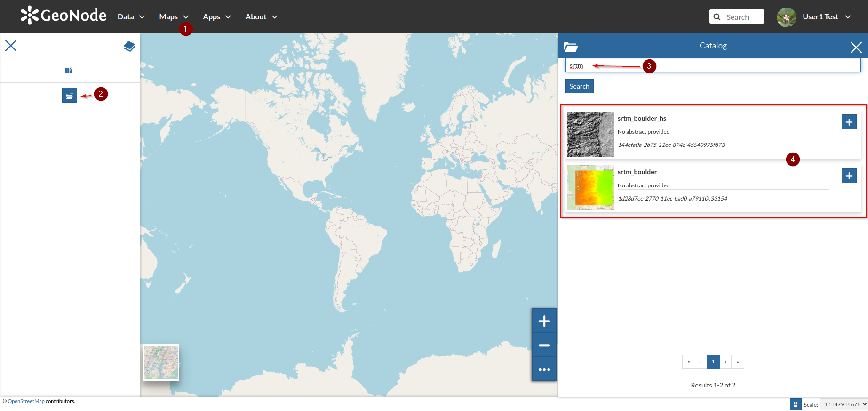The width and height of the screenshot is (868, 411).
Task: Open the About menu
Action: pos(261,17)
